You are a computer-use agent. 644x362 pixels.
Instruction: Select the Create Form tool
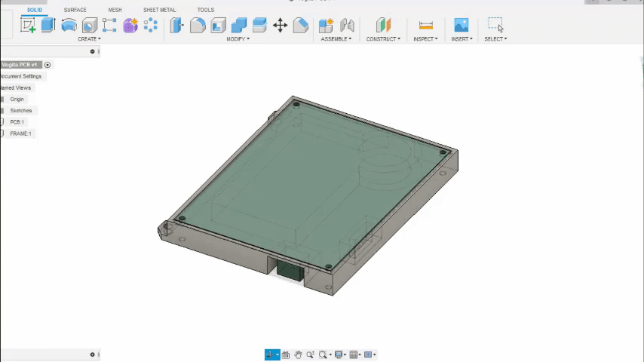(130, 25)
